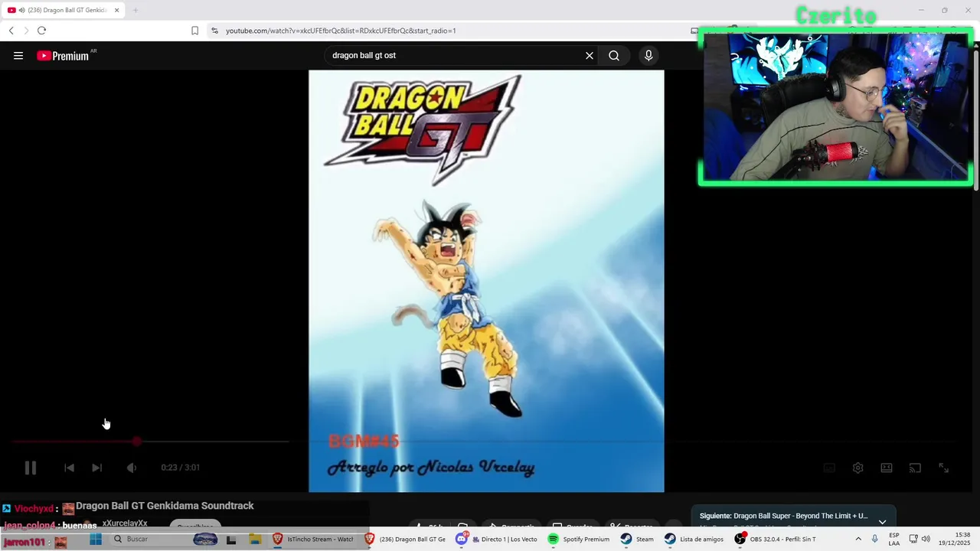Open system volume tray icon
Viewport: 980px width, 551px height.
click(x=926, y=539)
